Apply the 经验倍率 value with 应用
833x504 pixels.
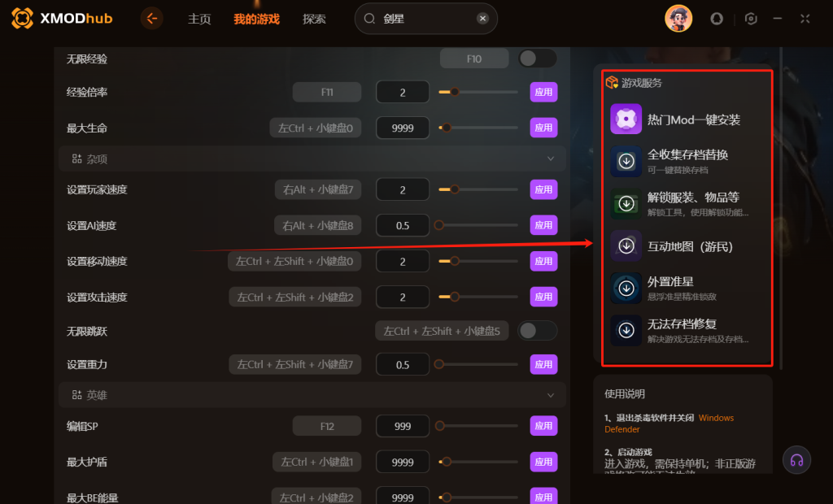point(543,92)
